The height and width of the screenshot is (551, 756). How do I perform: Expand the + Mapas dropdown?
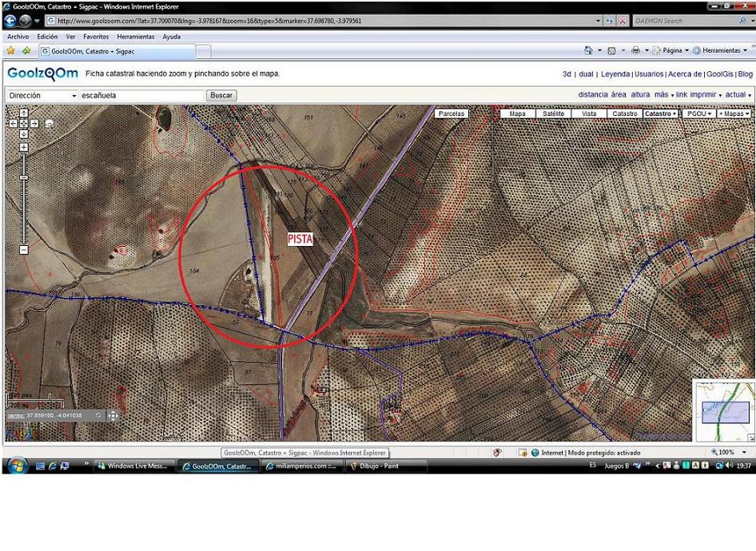tap(734, 113)
